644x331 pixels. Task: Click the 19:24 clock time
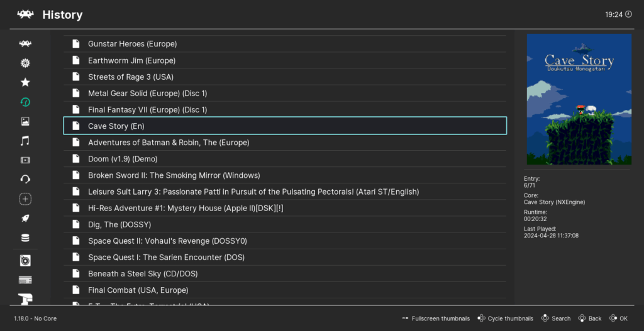click(x=614, y=15)
